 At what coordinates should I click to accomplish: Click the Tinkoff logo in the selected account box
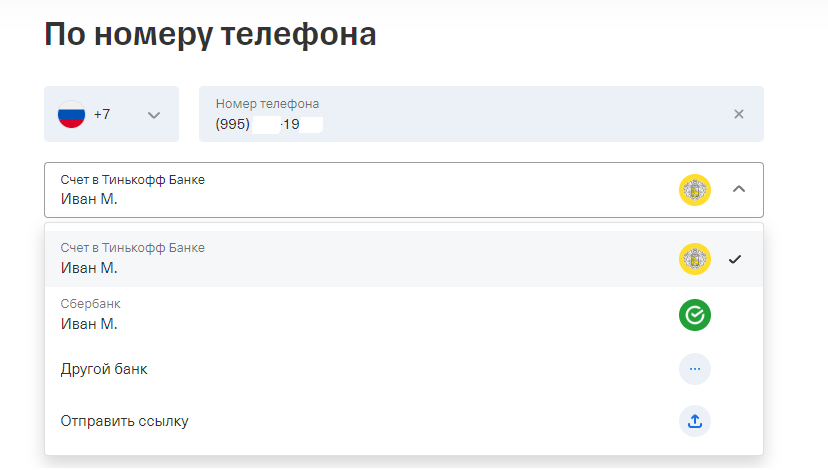pyautogui.click(x=695, y=190)
